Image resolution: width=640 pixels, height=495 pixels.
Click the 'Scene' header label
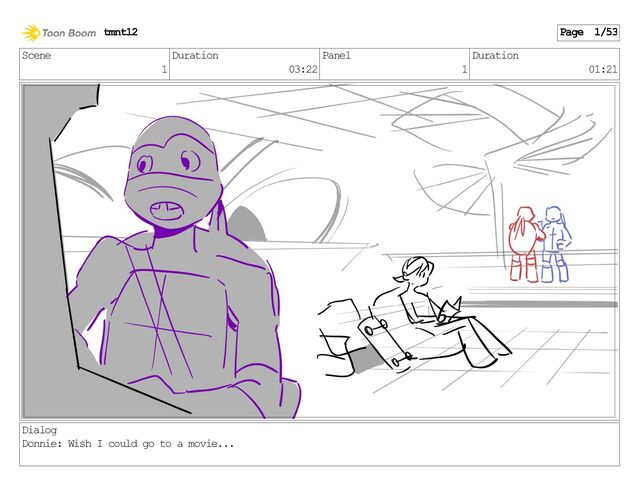[x=36, y=55]
